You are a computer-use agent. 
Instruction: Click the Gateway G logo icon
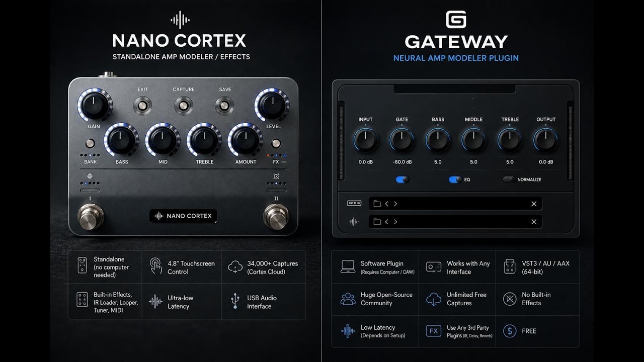tap(456, 20)
